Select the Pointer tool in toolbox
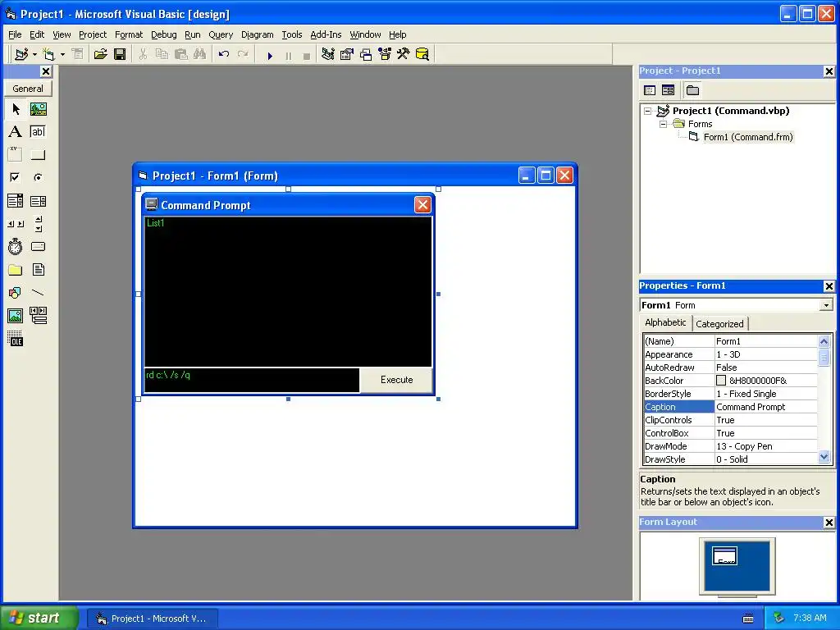 pyautogui.click(x=16, y=109)
